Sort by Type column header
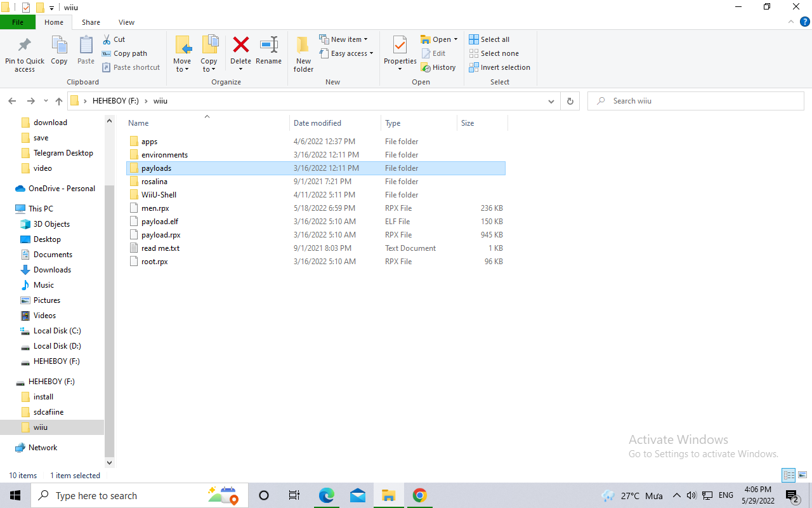 (x=419, y=123)
